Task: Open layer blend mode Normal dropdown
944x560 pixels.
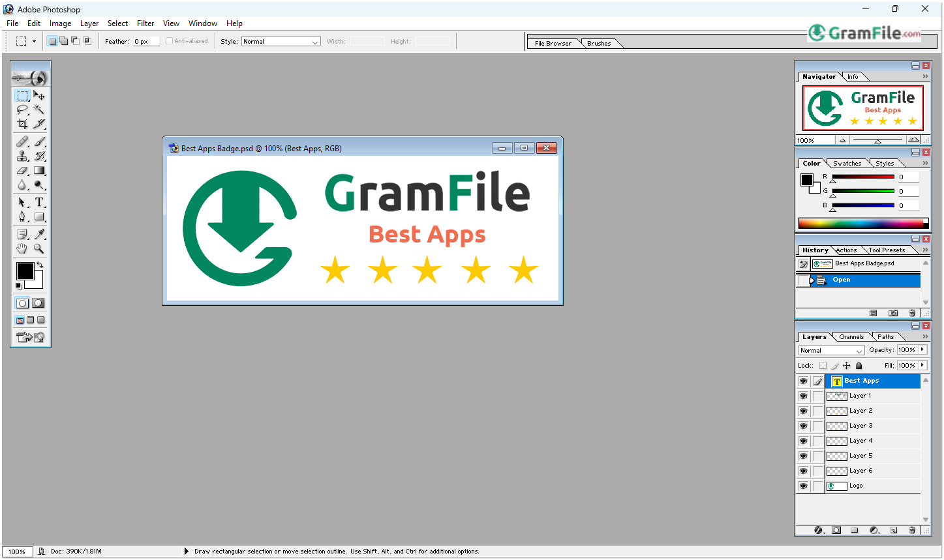Action: 831,350
